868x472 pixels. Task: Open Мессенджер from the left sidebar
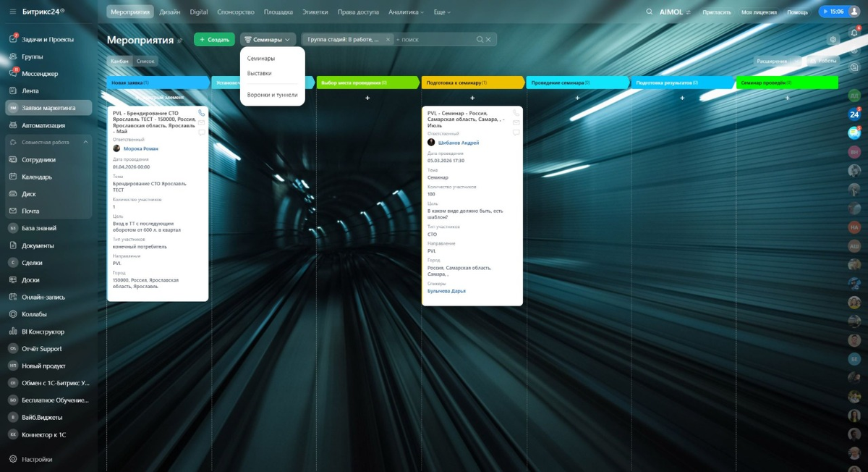click(40, 74)
